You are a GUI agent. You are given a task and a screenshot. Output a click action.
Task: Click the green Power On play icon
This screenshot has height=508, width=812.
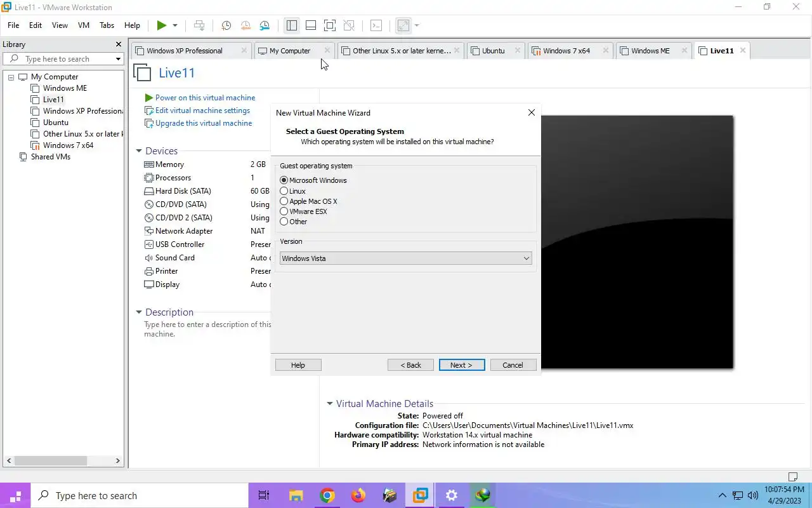click(x=162, y=25)
